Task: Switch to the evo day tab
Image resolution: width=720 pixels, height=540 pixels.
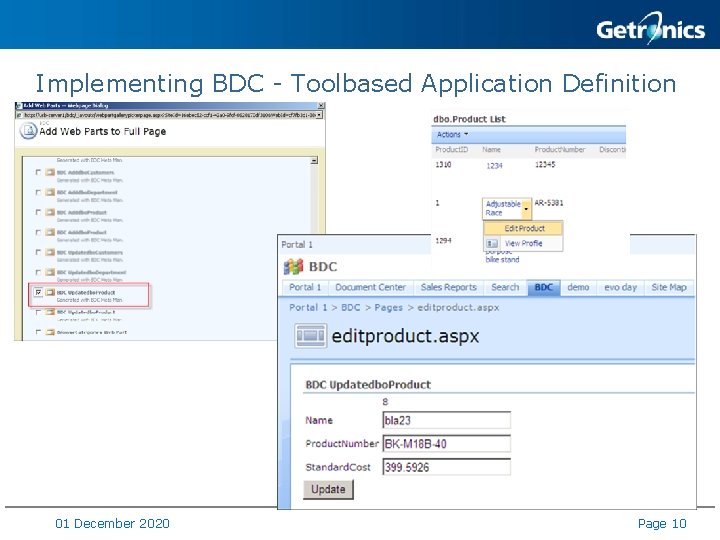Action: [x=620, y=287]
